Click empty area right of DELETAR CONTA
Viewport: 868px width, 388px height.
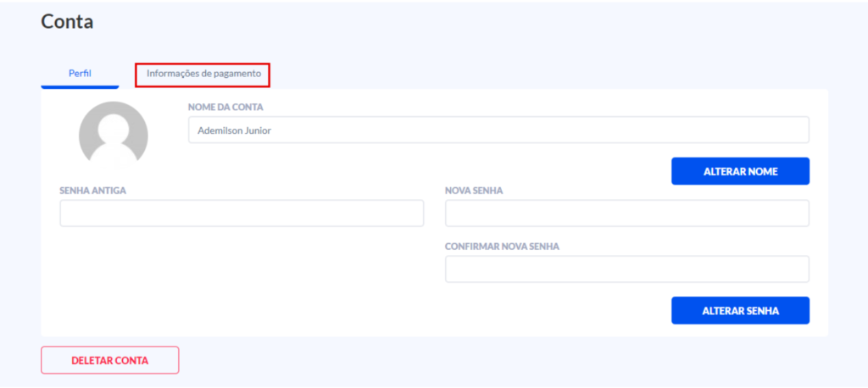pyautogui.click(x=509, y=360)
